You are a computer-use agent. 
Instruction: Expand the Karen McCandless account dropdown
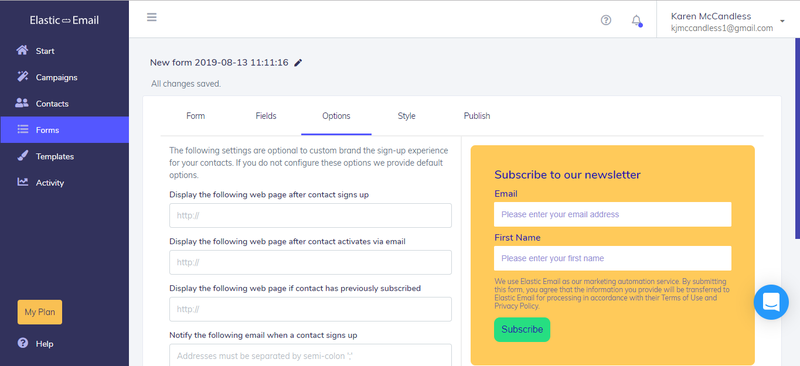[782, 21]
